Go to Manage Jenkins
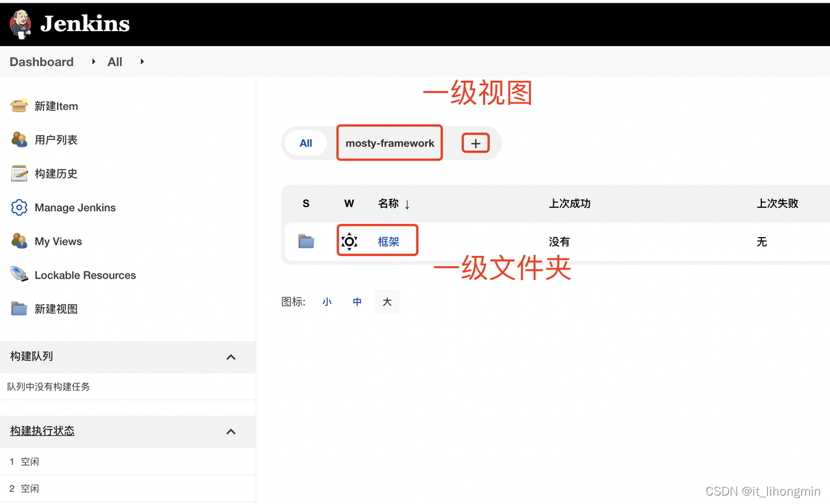 [x=75, y=207]
